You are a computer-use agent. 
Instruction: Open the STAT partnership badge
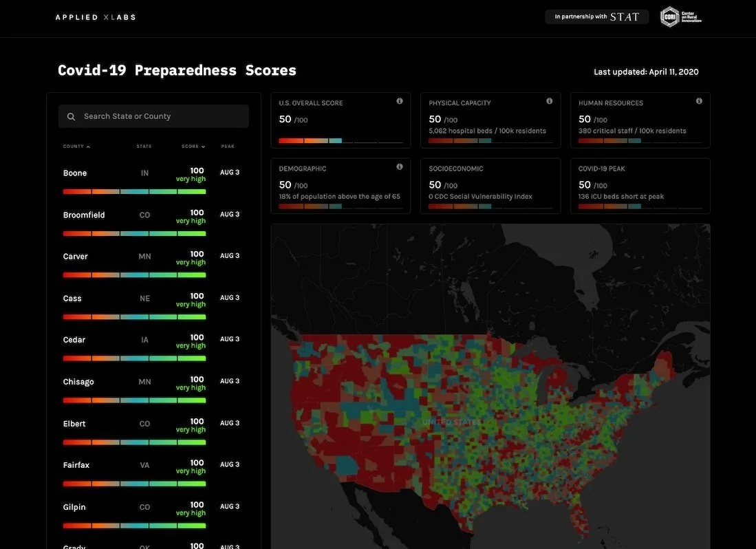[597, 17]
